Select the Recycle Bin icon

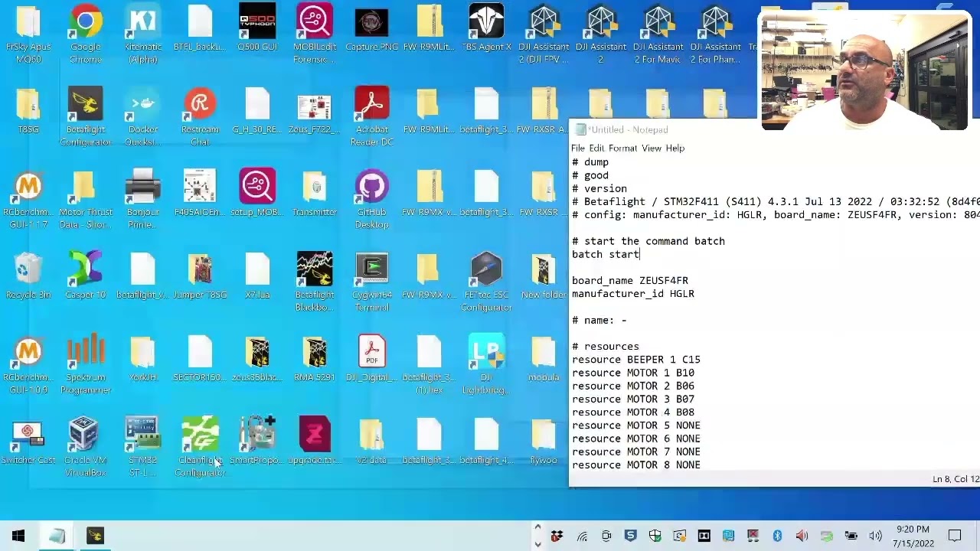pos(28,275)
